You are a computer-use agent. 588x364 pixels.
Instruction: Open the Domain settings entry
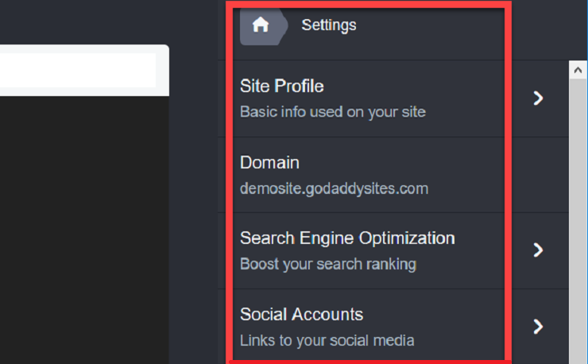pyautogui.click(x=393, y=175)
